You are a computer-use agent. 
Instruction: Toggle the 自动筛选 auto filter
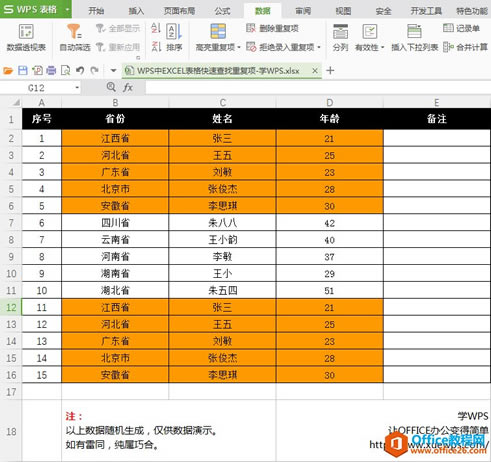[75, 37]
